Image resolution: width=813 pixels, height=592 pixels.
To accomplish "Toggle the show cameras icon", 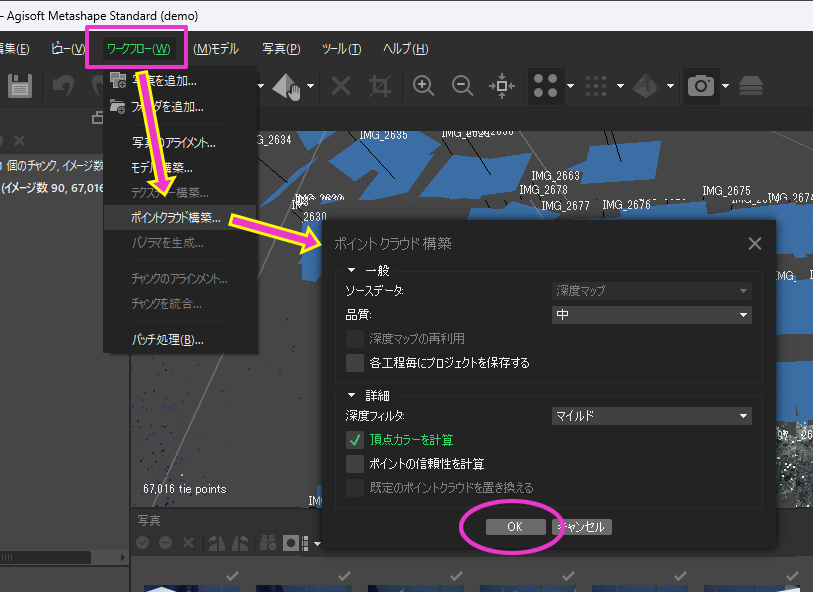I will coord(700,86).
